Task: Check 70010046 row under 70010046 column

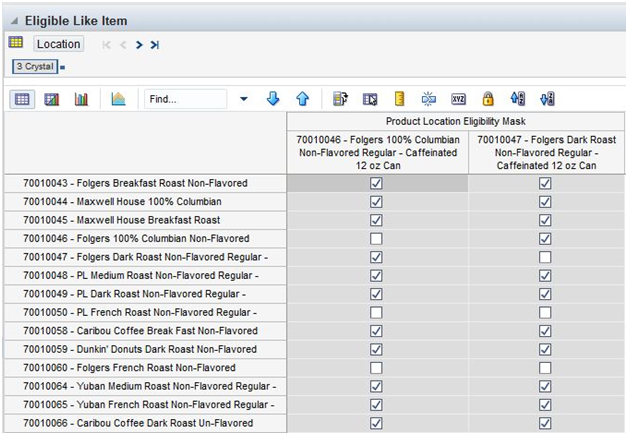Action: [376, 239]
